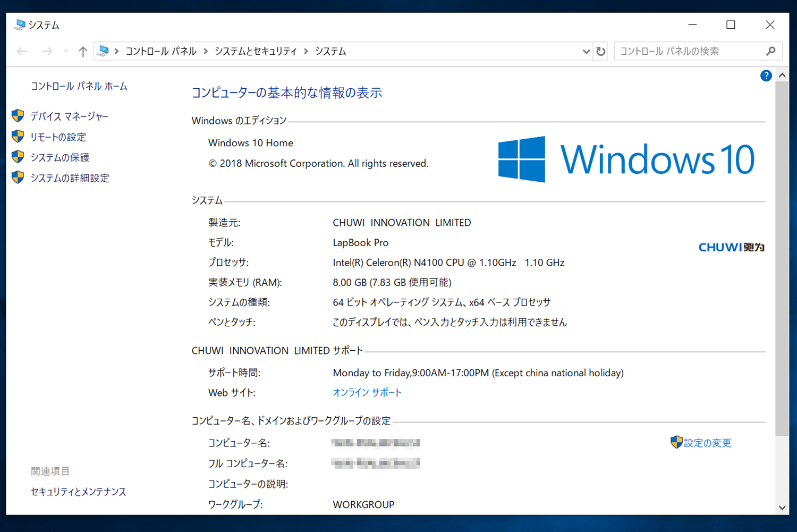The image size is (797, 532).
Task: Maximize the システム window
Action: coord(731,25)
